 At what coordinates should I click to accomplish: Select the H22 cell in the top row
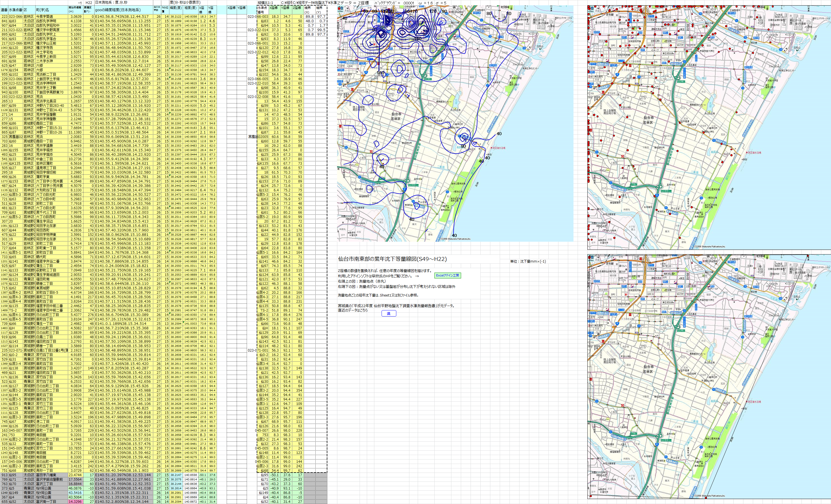[x=88, y=3]
